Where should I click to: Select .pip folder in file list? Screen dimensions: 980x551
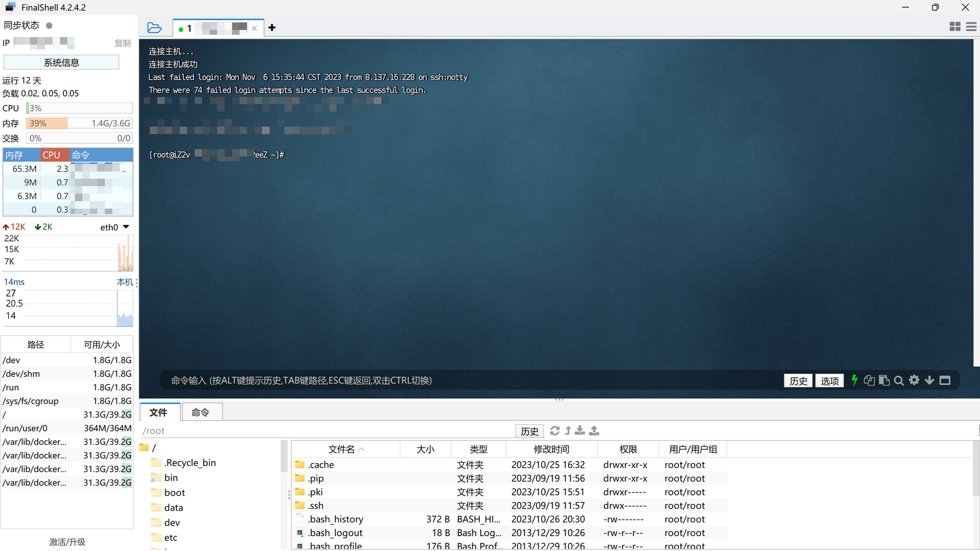point(509,478)
